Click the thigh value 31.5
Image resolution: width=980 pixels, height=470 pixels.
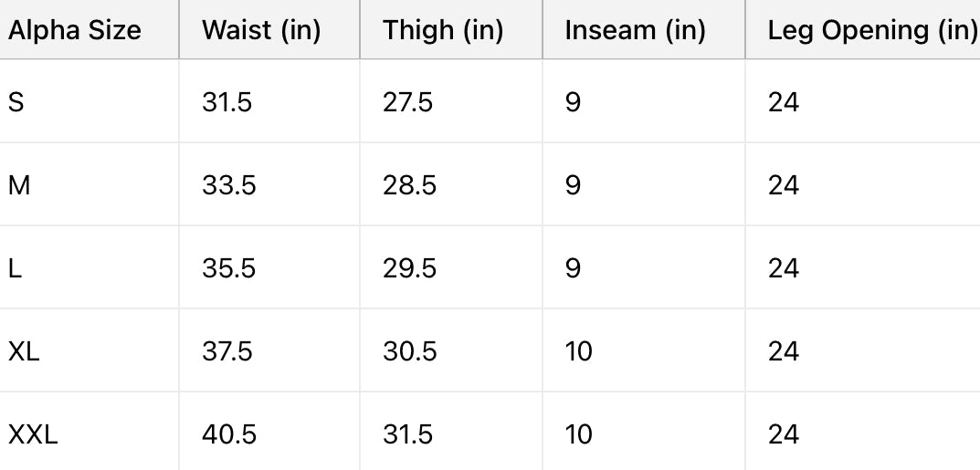click(407, 434)
